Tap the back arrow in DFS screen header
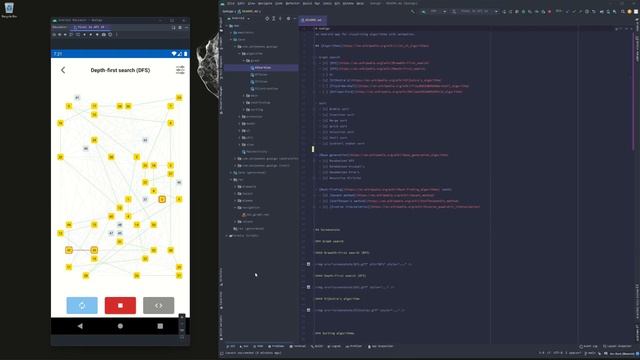 pyautogui.click(x=63, y=70)
